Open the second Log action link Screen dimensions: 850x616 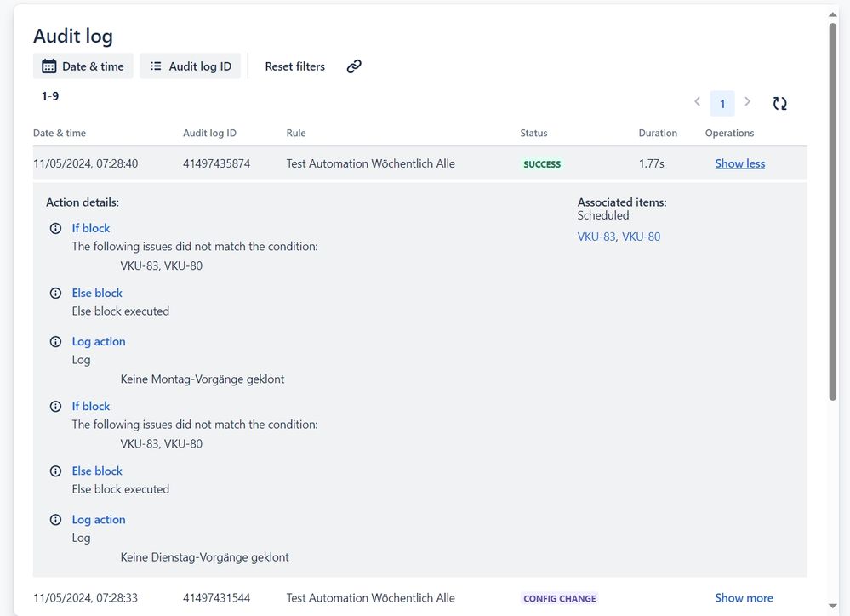coord(99,520)
